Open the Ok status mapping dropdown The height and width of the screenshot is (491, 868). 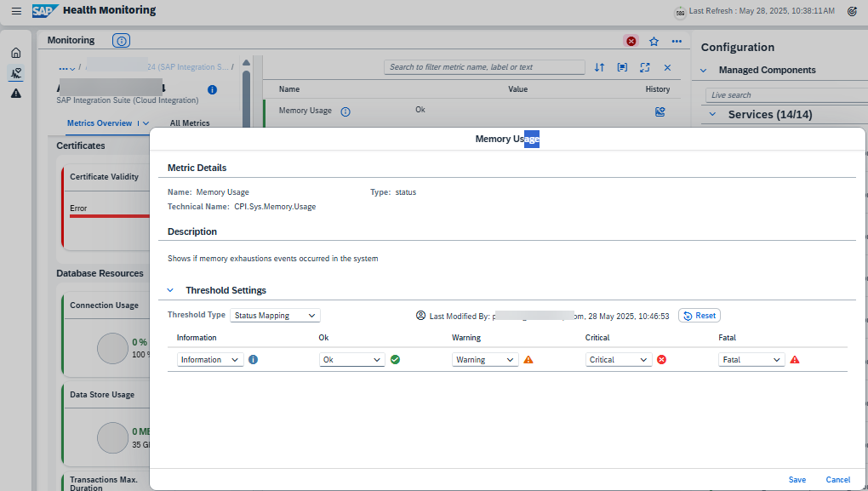[x=351, y=360]
